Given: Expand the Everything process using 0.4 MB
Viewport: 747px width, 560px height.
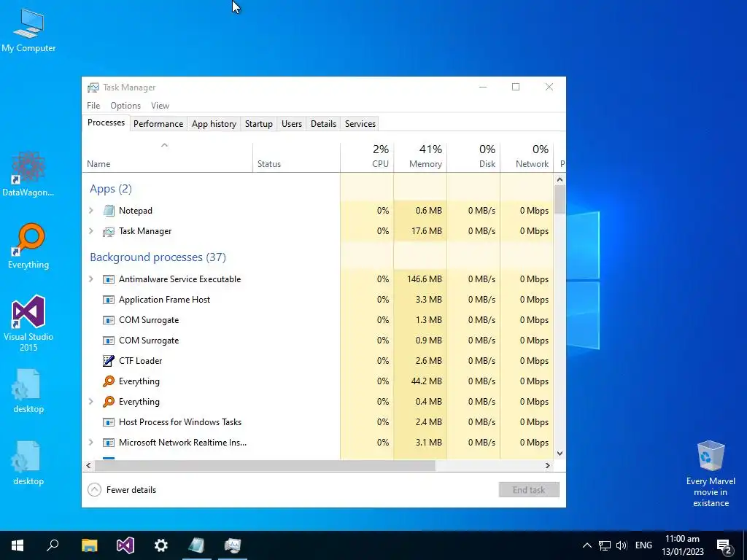Looking at the screenshot, I should tap(91, 401).
